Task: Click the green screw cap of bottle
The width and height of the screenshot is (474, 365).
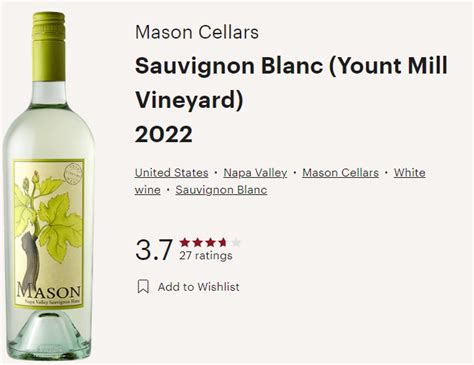Action: tap(49, 47)
